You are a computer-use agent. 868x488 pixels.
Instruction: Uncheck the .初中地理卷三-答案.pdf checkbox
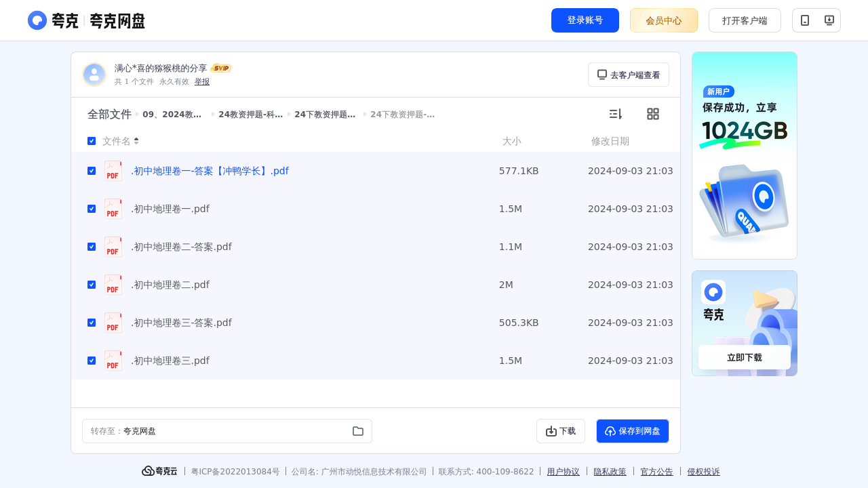(x=92, y=323)
